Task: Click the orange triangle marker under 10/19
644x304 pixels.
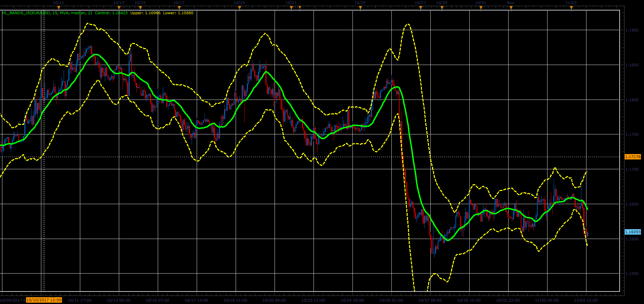Action: [x=239, y=7]
